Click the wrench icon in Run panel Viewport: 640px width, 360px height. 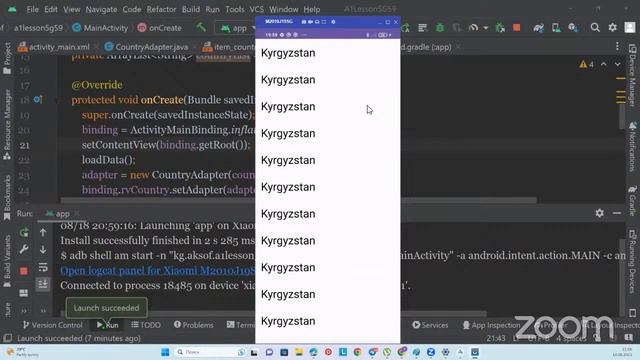[24, 249]
